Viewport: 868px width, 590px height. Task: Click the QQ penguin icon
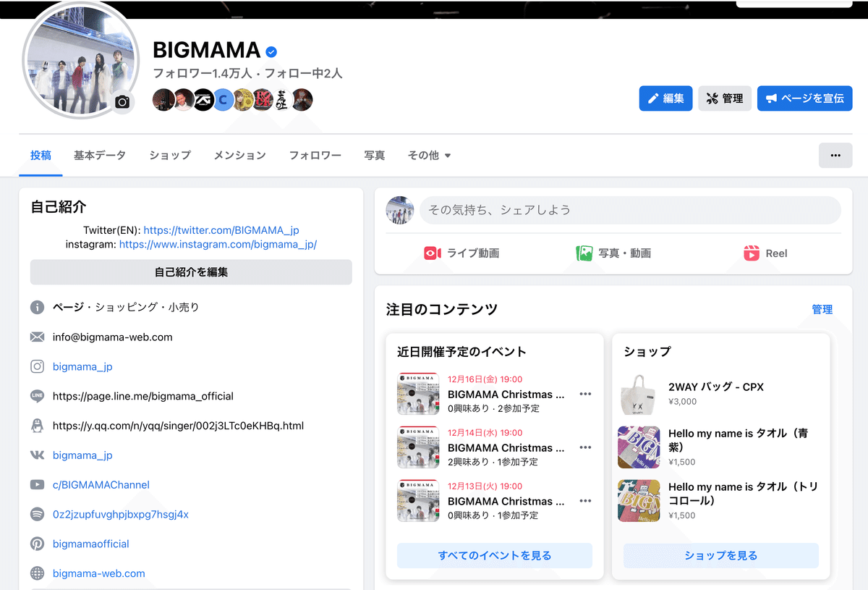click(x=37, y=426)
